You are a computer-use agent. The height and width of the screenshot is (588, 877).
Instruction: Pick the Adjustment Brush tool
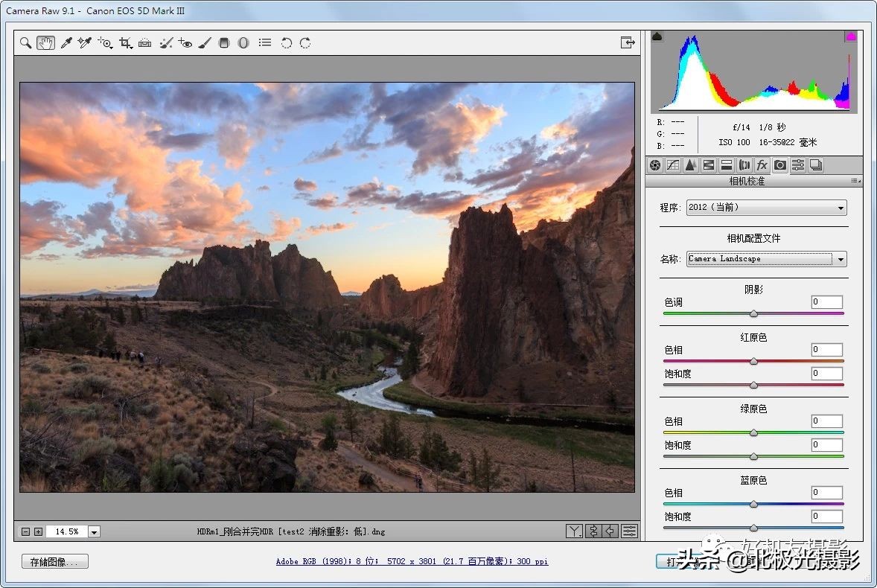click(205, 43)
